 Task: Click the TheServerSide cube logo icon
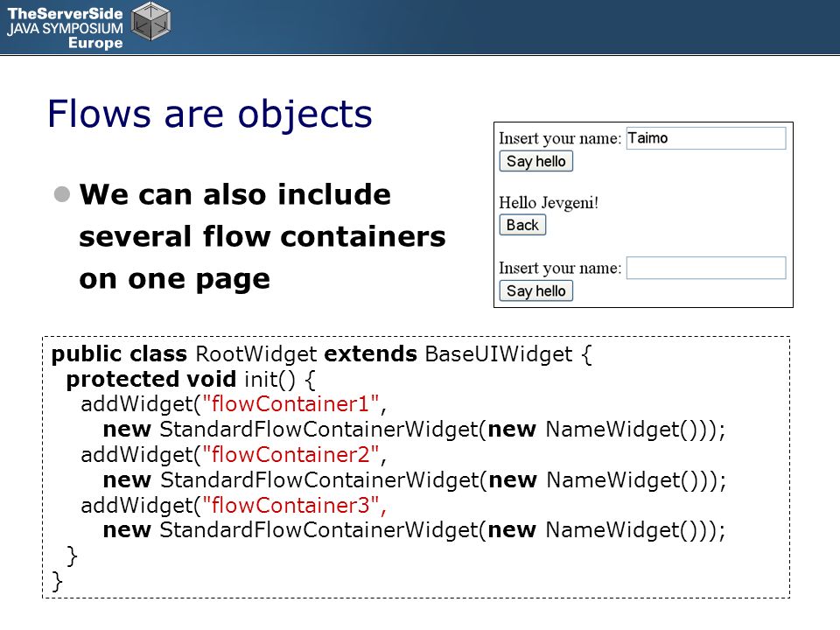[151, 22]
